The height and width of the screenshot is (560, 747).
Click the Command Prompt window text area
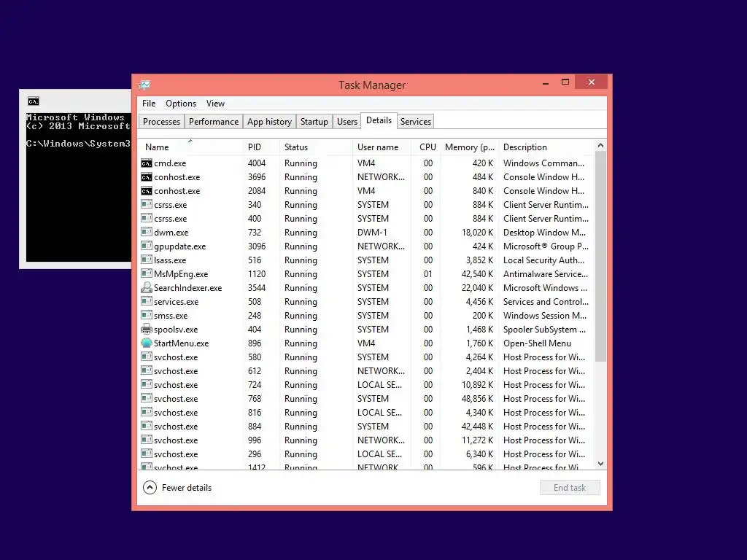pos(78,187)
